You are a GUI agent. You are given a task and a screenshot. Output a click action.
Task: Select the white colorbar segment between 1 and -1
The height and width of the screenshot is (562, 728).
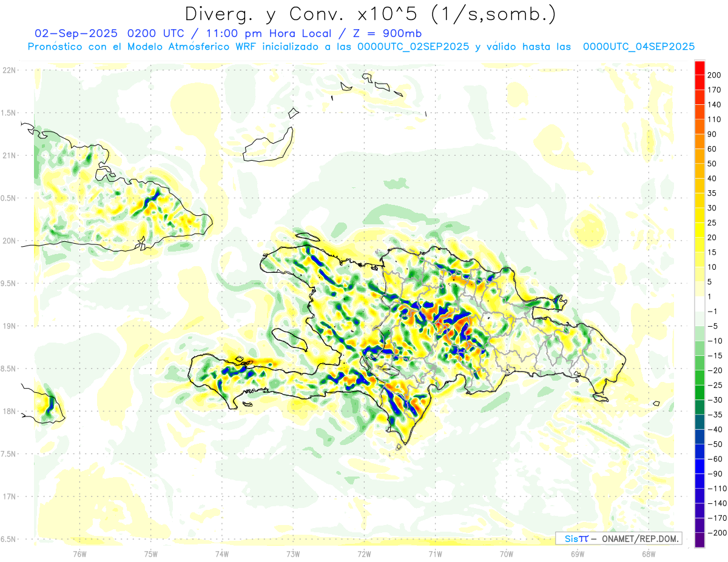tap(699, 304)
